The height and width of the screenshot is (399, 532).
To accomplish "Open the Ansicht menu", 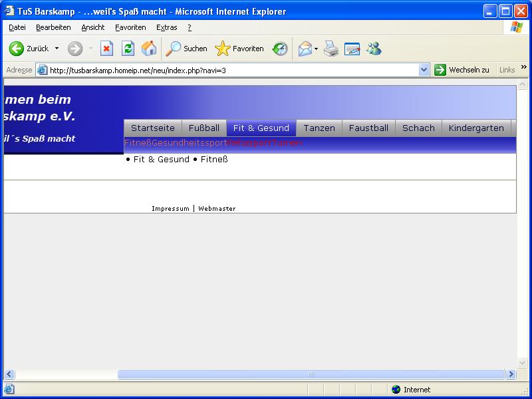I will [93, 27].
